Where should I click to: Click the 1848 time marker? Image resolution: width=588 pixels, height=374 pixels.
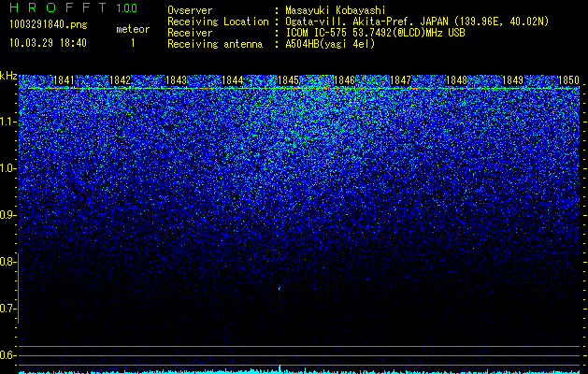coord(457,80)
